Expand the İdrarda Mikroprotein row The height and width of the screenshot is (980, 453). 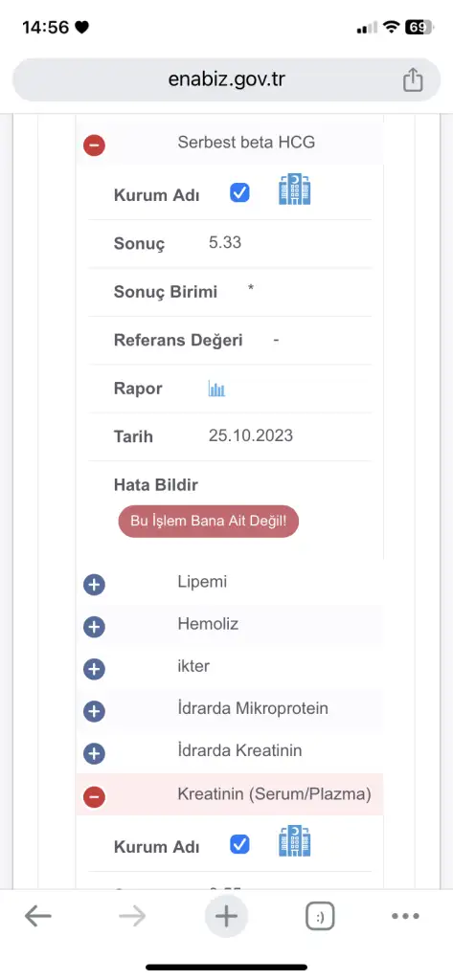(x=94, y=711)
